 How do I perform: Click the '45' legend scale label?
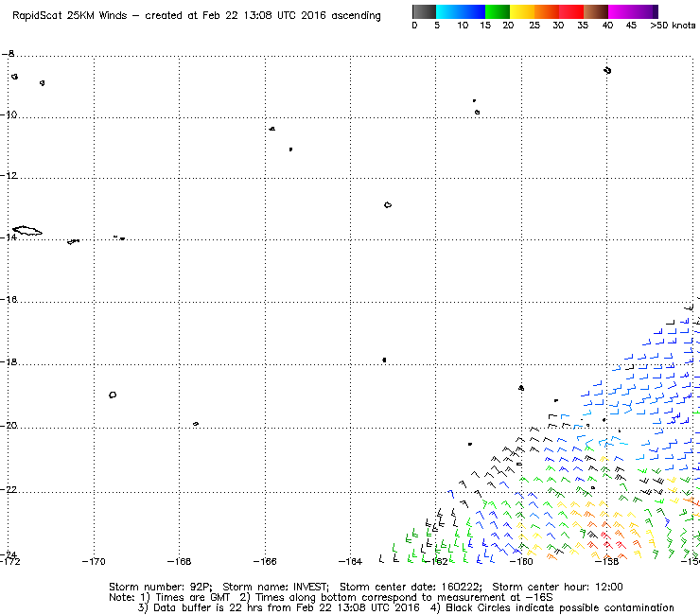tap(631, 26)
